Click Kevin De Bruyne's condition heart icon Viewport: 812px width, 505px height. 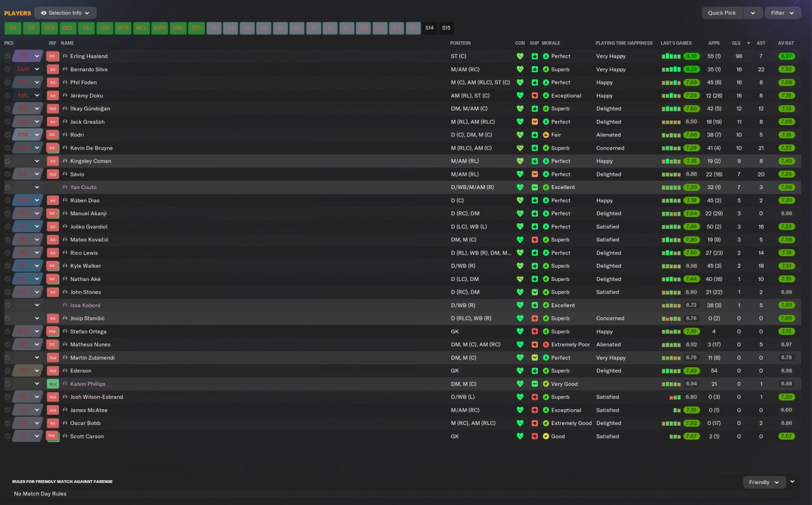(x=520, y=148)
